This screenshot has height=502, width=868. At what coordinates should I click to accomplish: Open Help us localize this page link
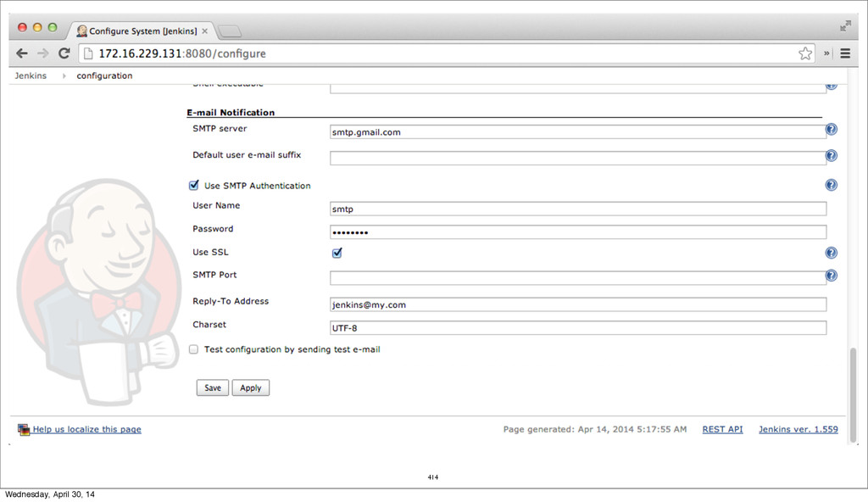87,429
